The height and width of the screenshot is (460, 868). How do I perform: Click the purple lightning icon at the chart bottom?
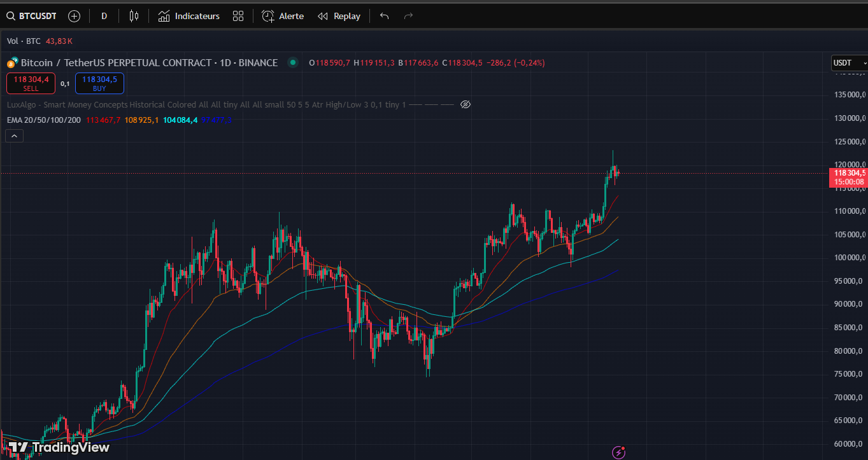[x=619, y=452]
